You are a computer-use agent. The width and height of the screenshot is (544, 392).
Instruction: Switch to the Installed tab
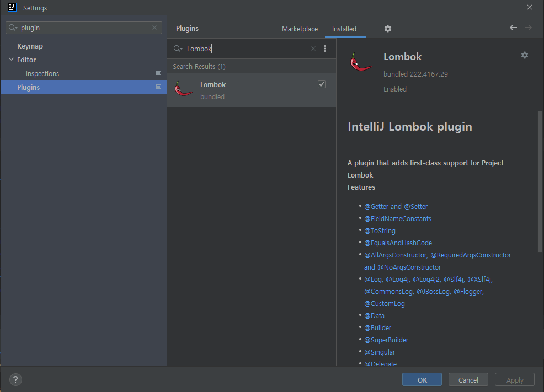coord(344,29)
